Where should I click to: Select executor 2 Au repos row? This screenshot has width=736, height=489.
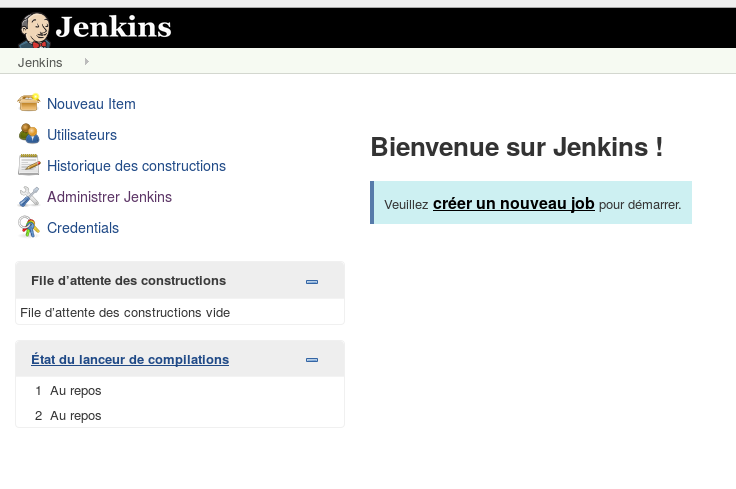pyautogui.click(x=180, y=415)
